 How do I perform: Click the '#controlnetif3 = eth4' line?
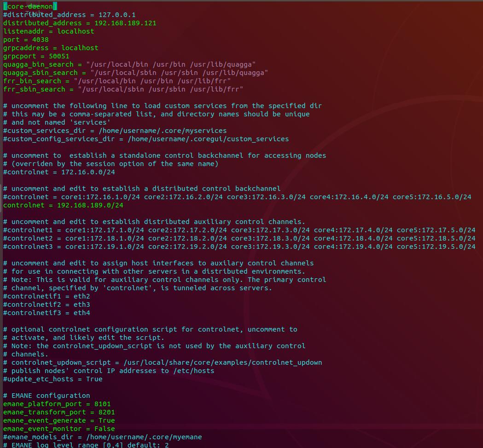pos(47,313)
